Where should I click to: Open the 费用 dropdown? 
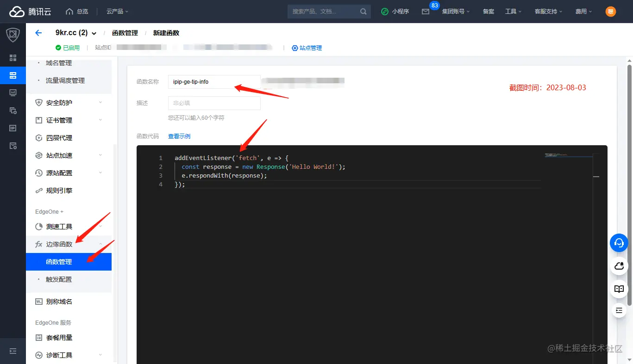pos(583,12)
